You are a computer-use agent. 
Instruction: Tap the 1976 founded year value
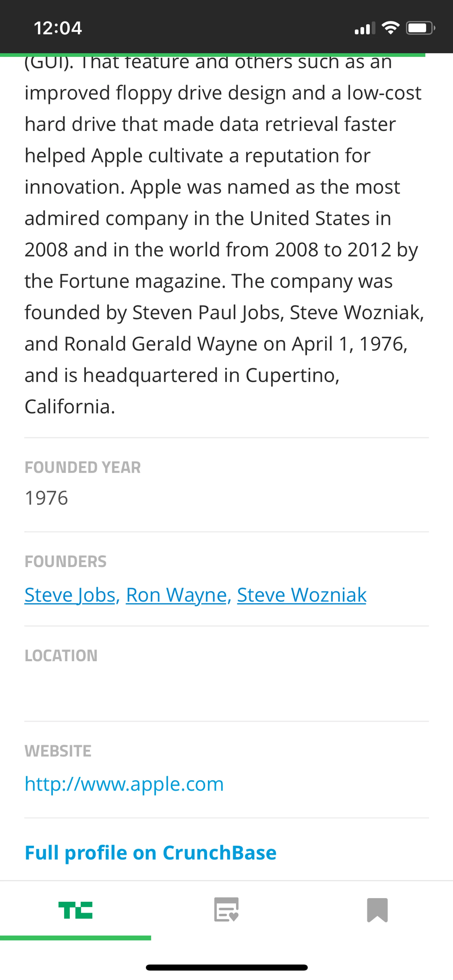point(46,498)
